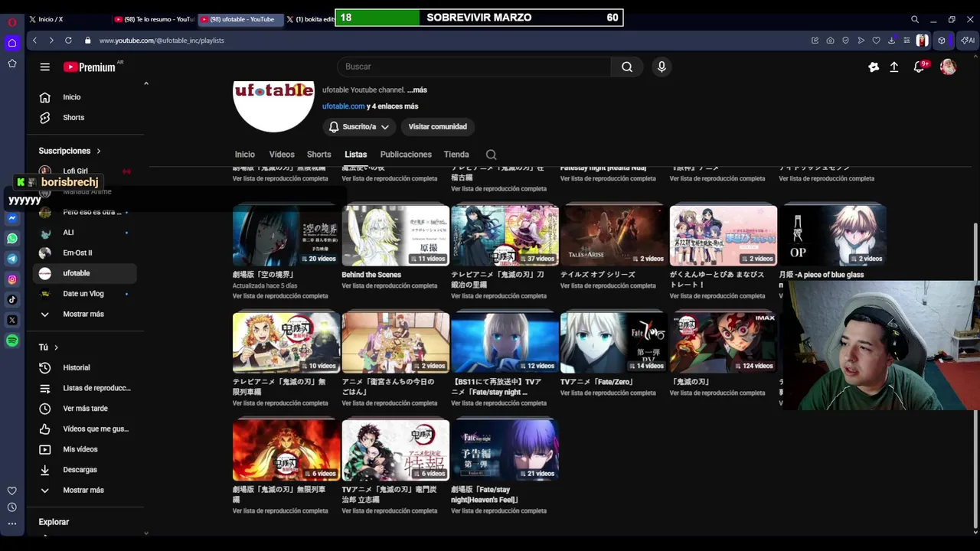Open the YouTube notifications bell

pyautogui.click(x=920, y=67)
